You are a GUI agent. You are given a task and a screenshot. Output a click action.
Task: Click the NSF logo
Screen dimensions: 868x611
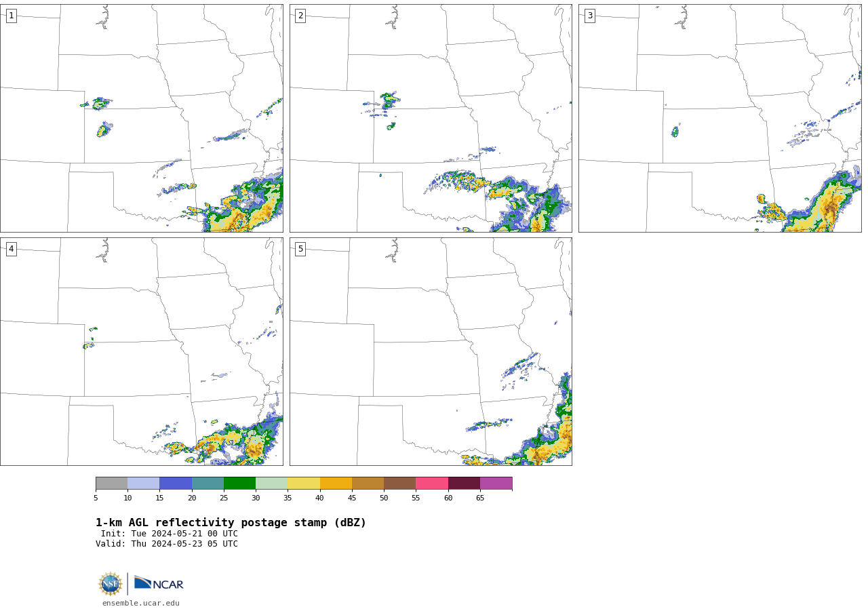pyautogui.click(x=111, y=584)
